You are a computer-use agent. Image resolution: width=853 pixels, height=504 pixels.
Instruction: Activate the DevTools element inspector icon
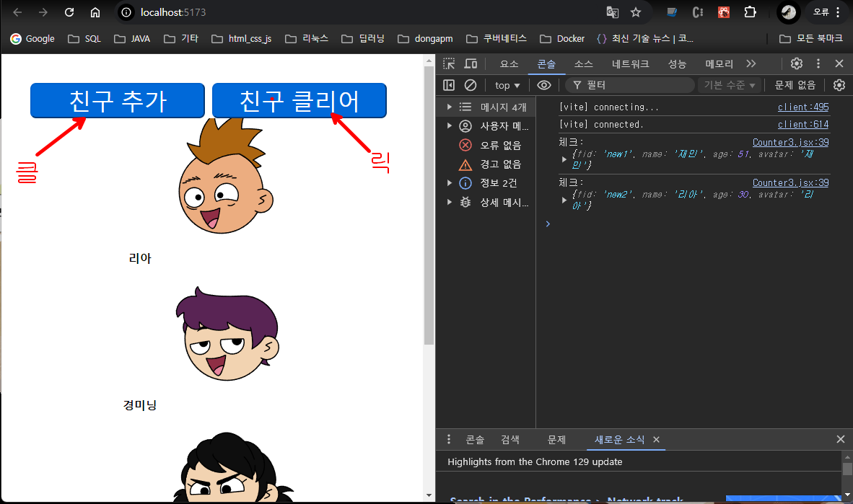pyautogui.click(x=449, y=63)
